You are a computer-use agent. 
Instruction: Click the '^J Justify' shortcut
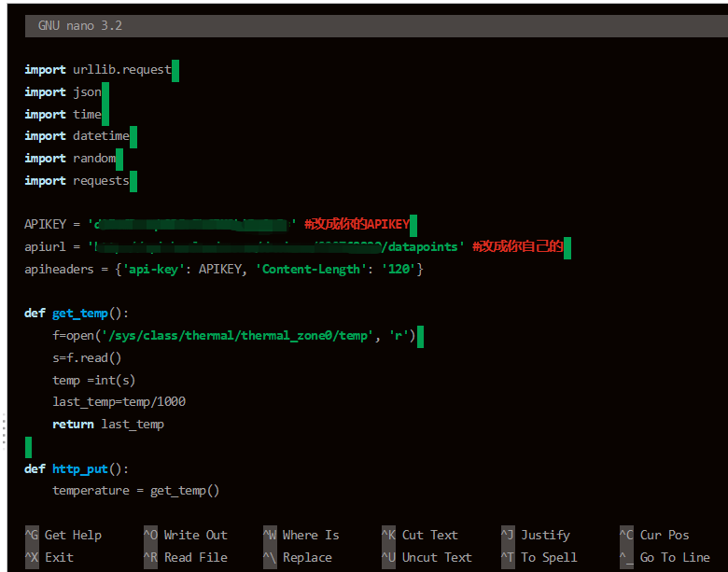pos(536,536)
